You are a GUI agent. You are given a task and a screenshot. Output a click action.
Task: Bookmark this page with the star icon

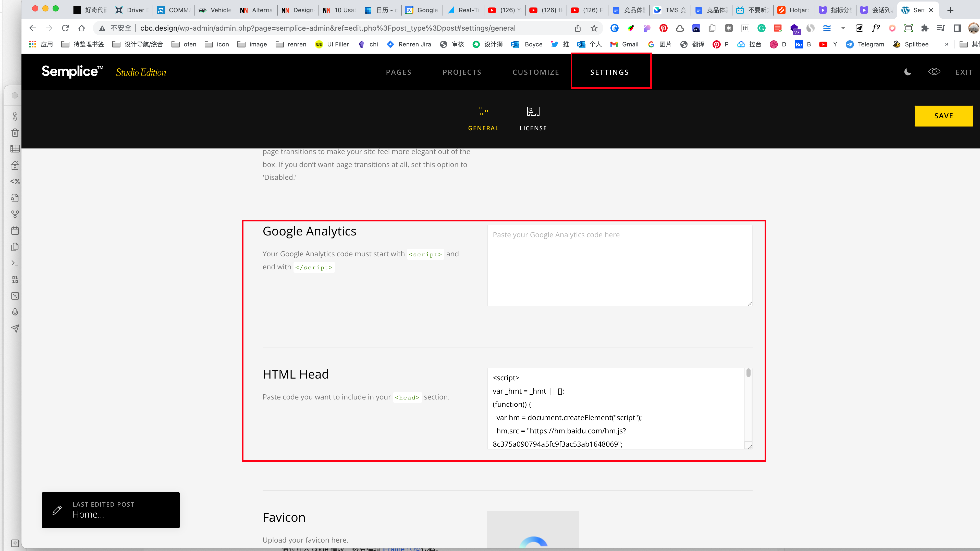tap(594, 28)
